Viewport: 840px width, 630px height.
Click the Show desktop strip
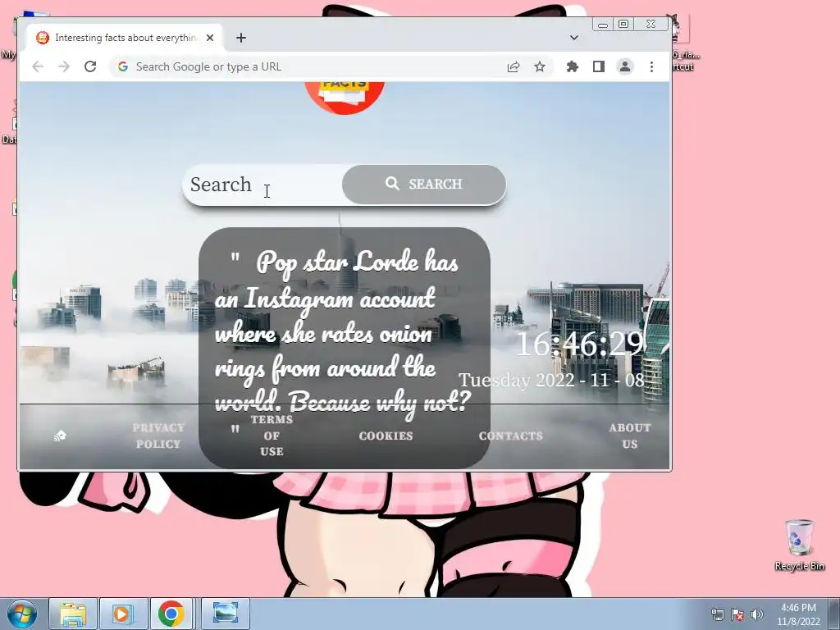834,614
